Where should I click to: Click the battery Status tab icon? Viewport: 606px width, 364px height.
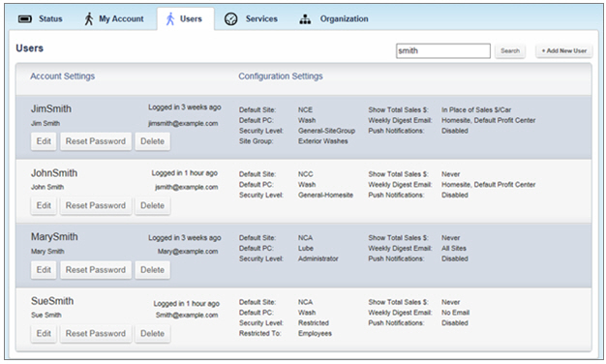coord(25,19)
